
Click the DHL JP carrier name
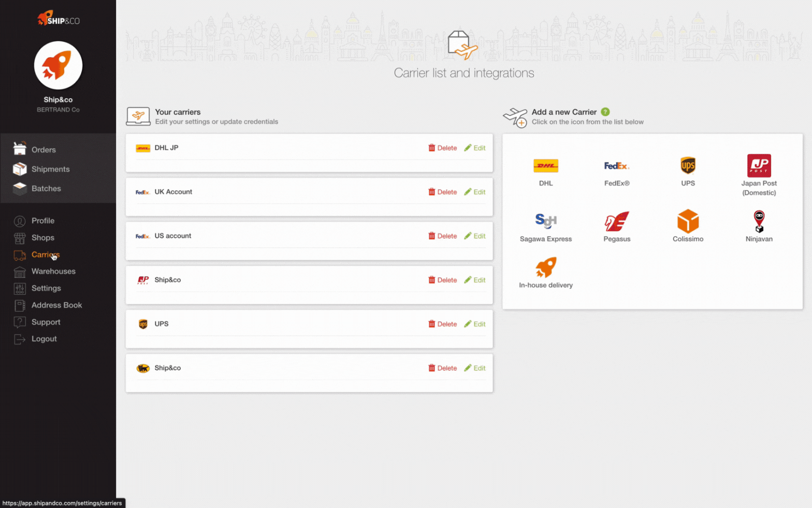(x=166, y=148)
